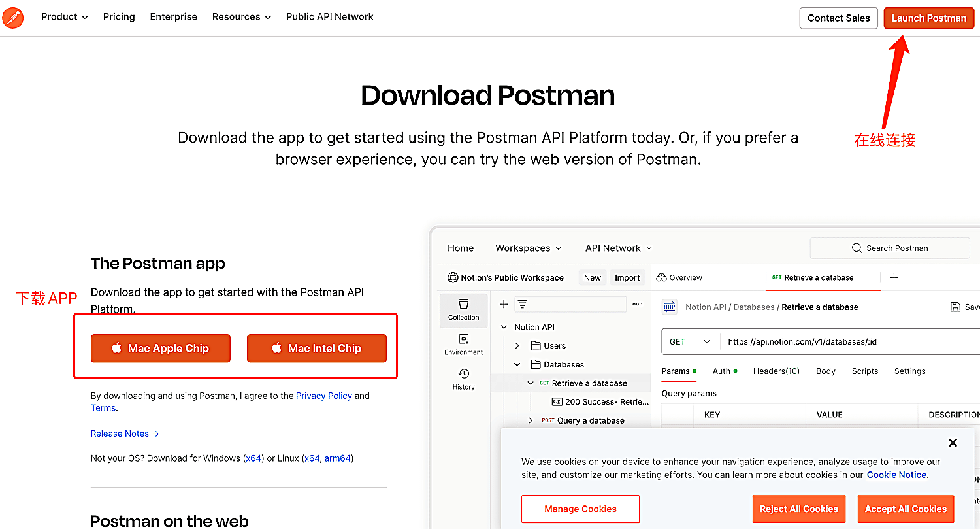Click the Linux arm64 download link
The height and width of the screenshot is (529, 980).
tap(338, 458)
